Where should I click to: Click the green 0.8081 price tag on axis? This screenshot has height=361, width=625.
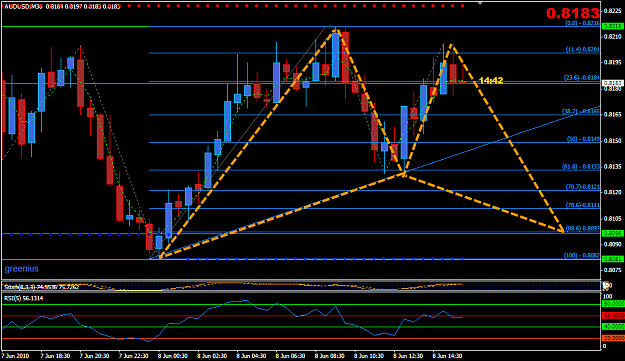pyautogui.click(x=612, y=259)
